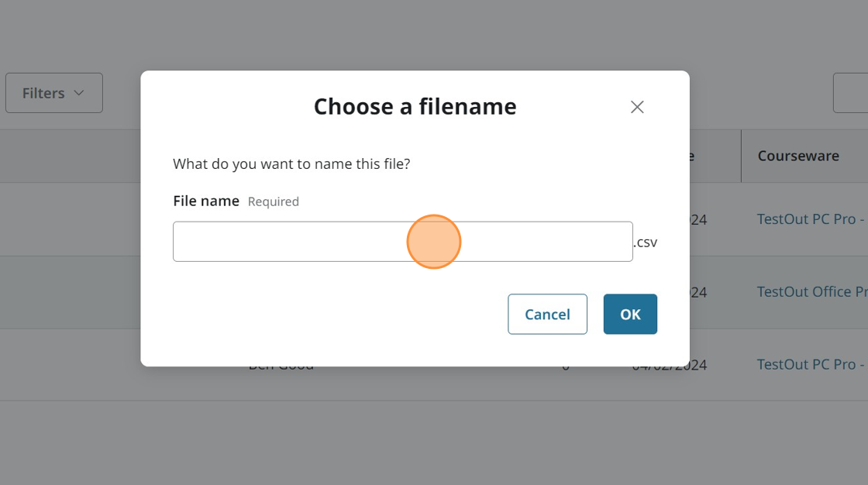Screen dimensions: 868x485
Task: Click the "File name" field label
Action: point(206,201)
